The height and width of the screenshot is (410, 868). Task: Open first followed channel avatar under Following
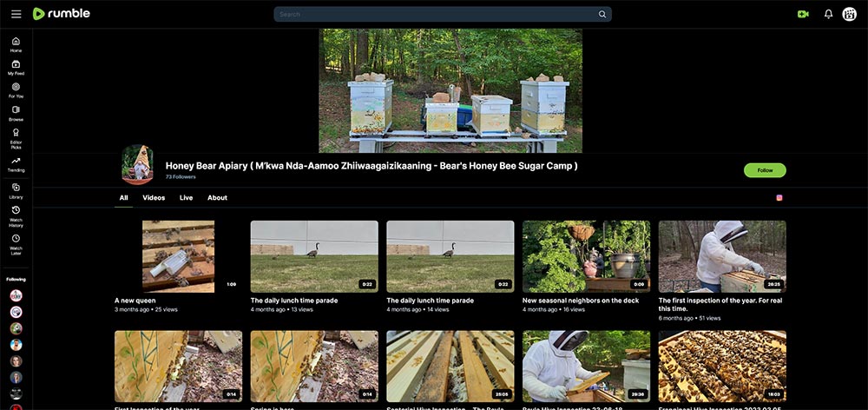pos(16,295)
